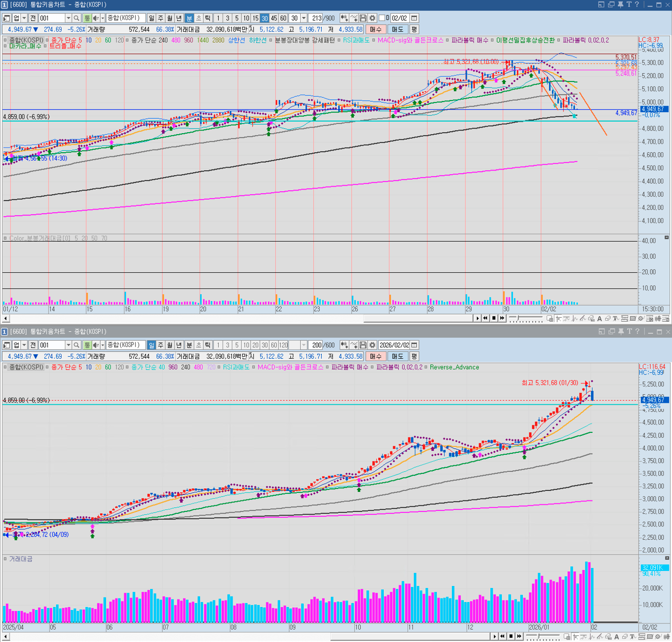Click add-indicator icon in top chart toolbar
Screen dimensions: 672x642
coord(344,18)
